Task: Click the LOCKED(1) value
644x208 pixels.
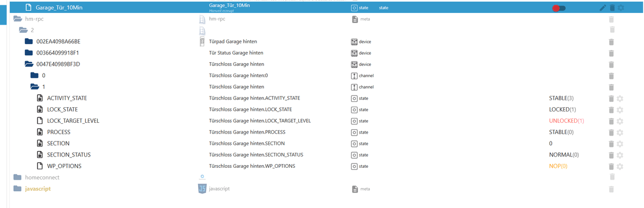Action: pyautogui.click(x=562, y=110)
